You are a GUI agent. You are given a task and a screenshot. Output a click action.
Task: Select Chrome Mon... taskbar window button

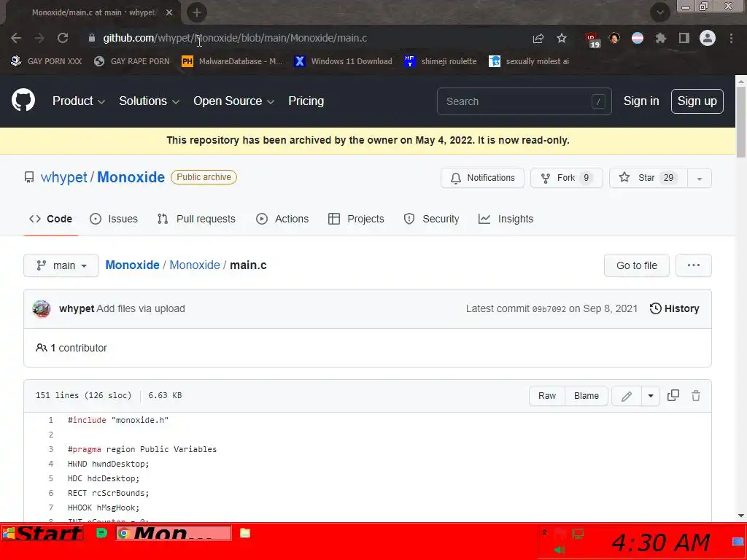[x=174, y=533]
